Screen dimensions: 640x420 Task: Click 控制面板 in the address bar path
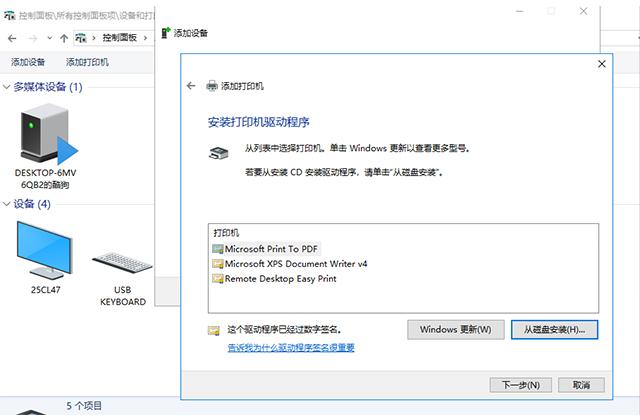(x=121, y=38)
